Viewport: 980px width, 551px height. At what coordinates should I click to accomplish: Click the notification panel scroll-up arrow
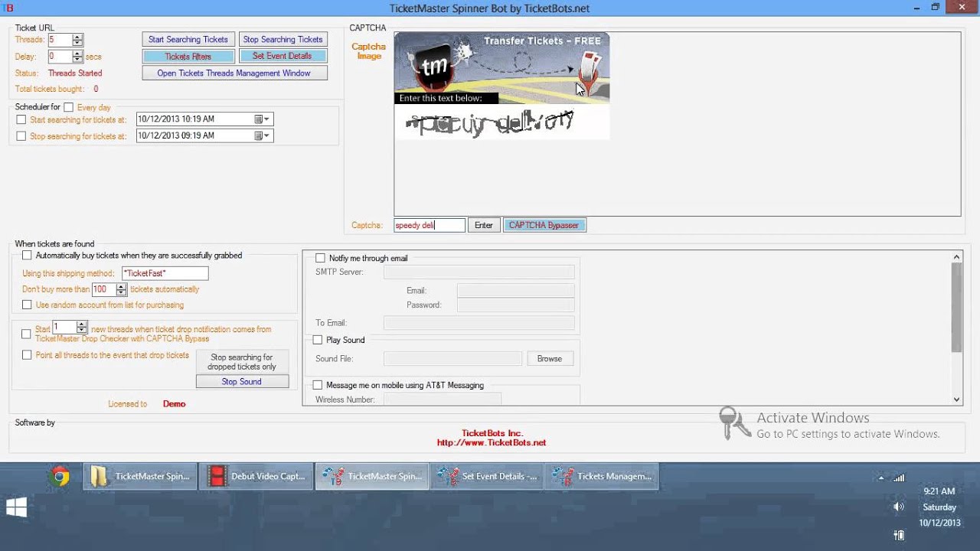click(x=956, y=257)
